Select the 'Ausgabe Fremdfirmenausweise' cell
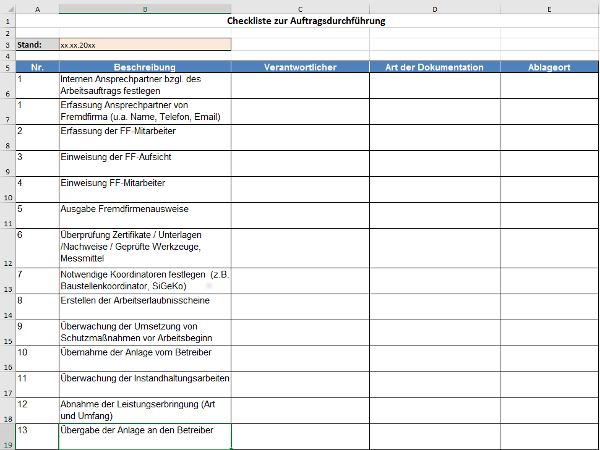 (144, 215)
